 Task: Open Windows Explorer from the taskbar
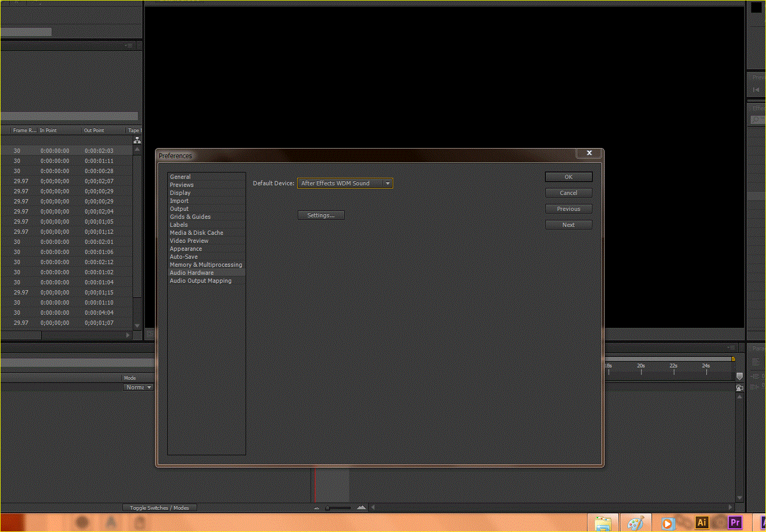coord(603,523)
